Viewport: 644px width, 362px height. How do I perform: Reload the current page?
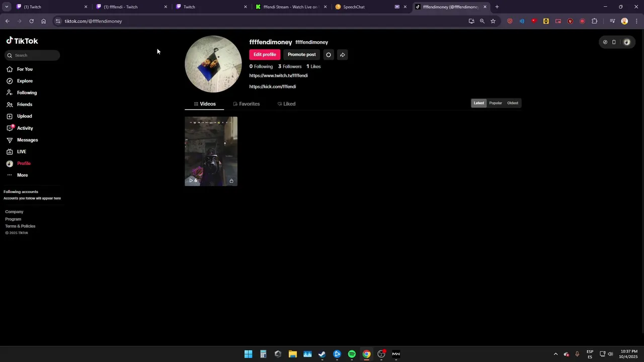pos(31,21)
